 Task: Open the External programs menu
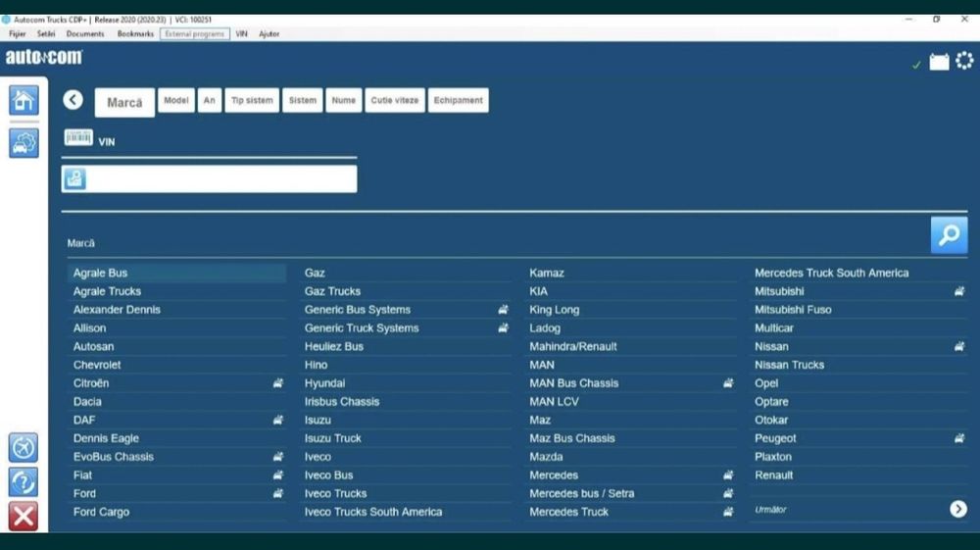[194, 33]
